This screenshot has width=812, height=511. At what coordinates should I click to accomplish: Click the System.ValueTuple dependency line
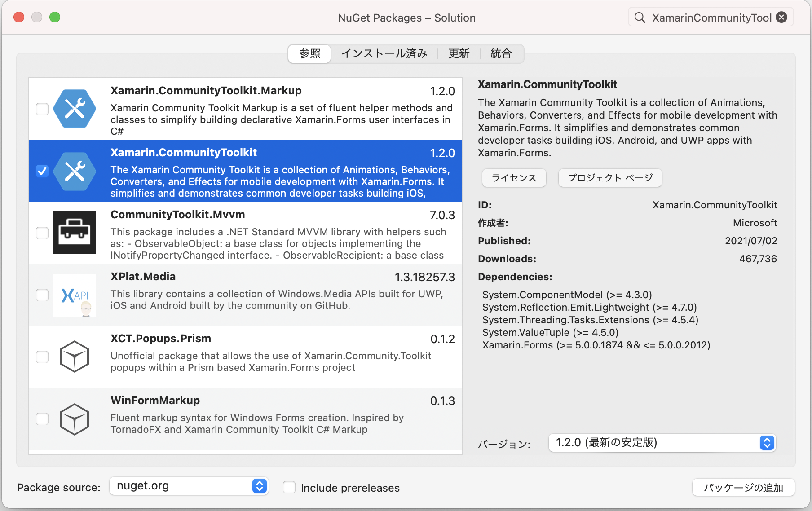551,332
